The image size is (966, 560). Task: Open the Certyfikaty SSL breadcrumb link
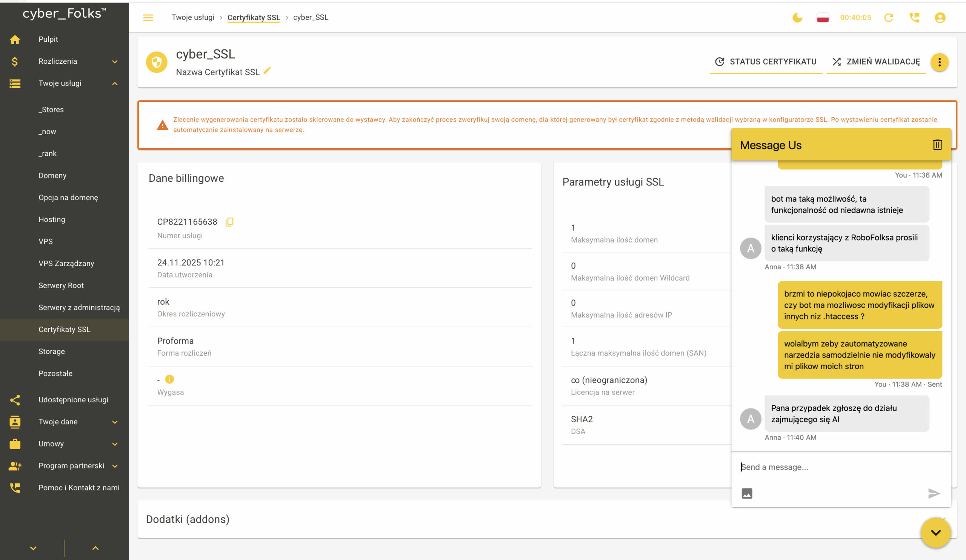click(253, 18)
